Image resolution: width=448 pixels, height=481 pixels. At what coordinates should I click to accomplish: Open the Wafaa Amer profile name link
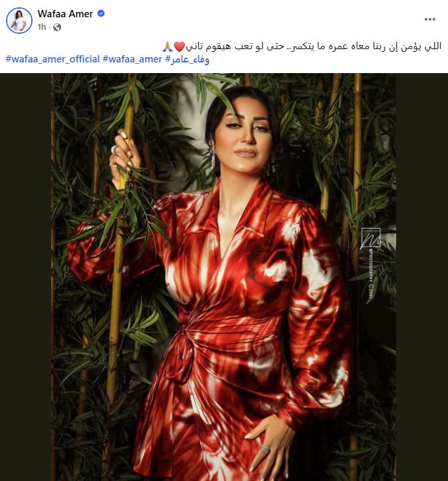click(65, 14)
